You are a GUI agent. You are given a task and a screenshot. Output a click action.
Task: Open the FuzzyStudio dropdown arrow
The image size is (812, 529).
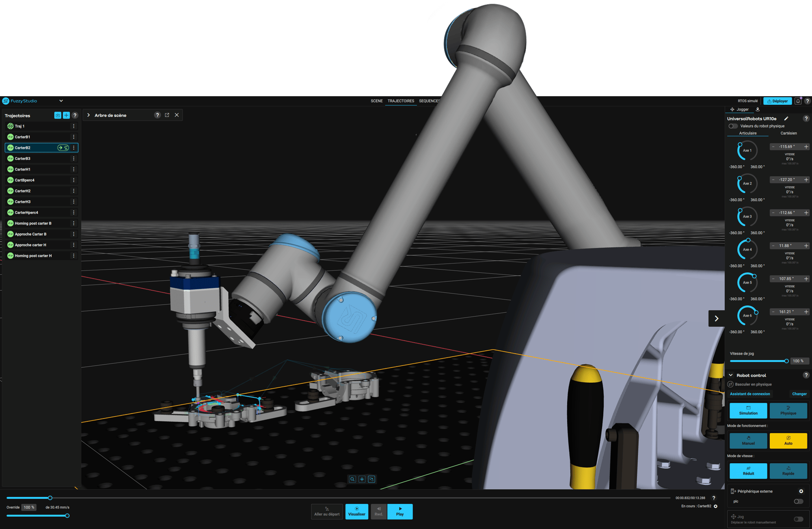pyautogui.click(x=61, y=101)
